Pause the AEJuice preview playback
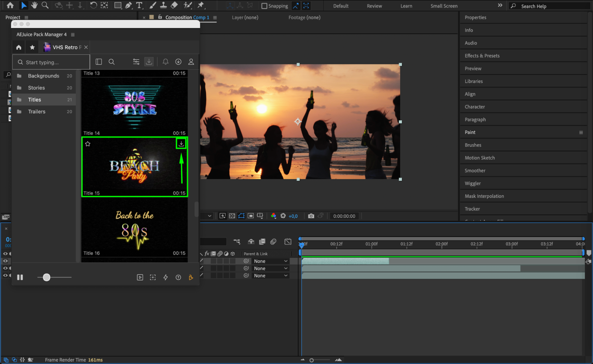Screen dimensions: 593x364 [x=20, y=277]
